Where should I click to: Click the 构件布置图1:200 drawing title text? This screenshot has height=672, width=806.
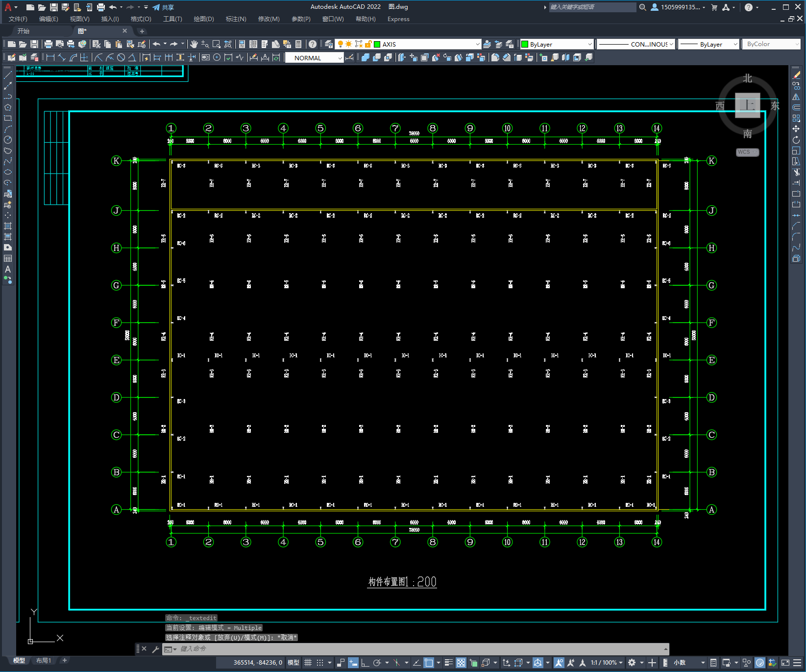402,582
